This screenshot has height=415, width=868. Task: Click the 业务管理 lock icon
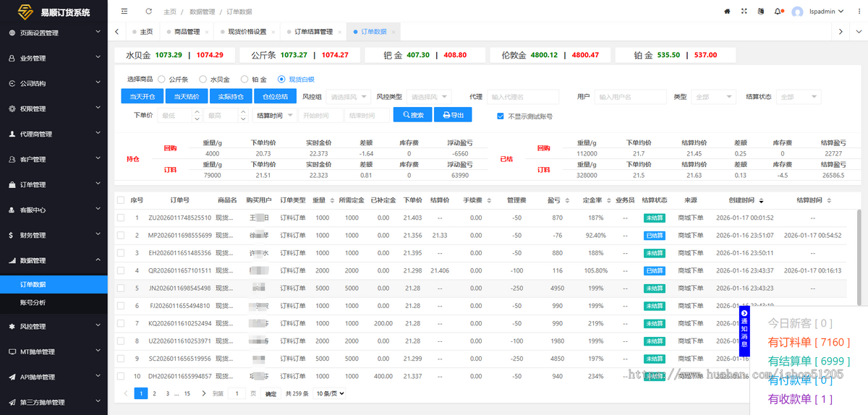point(12,58)
